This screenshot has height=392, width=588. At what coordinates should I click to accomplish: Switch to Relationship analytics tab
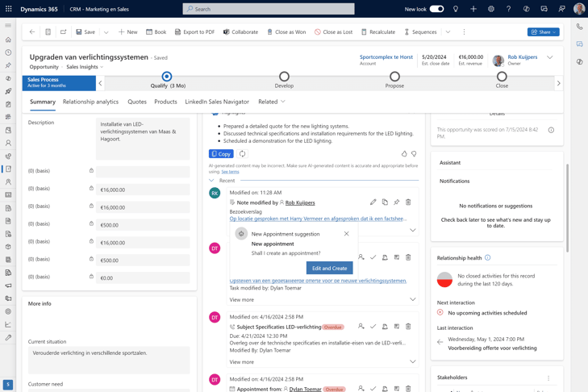click(x=90, y=102)
